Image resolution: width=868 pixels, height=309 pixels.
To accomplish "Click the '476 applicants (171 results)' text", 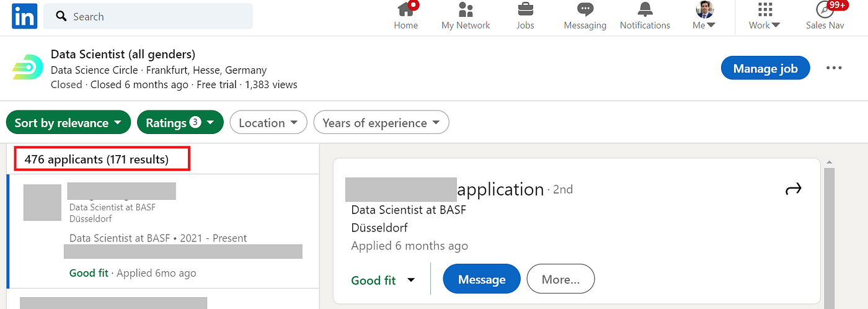I will tap(97, 159).
